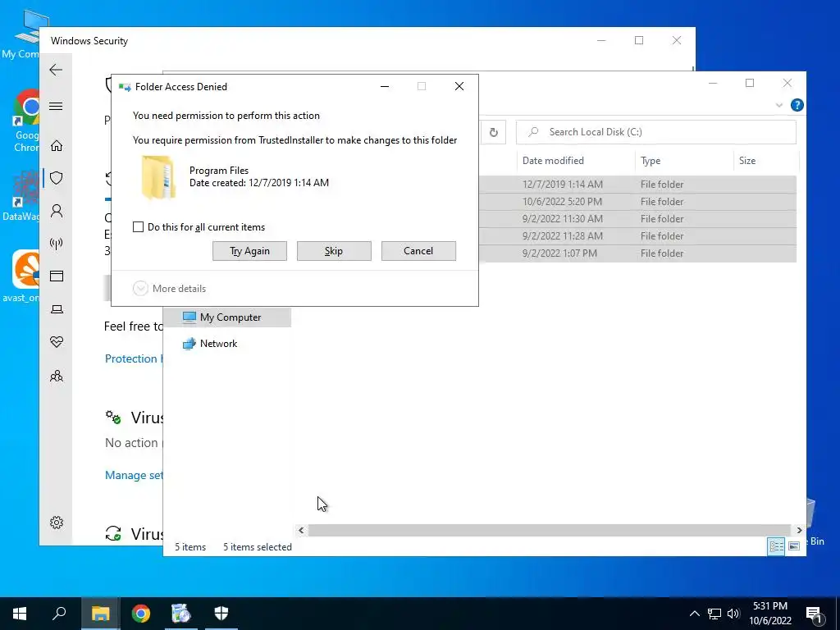Select Network in navigation pane
840x630 pixels.
tap(218, 344)
